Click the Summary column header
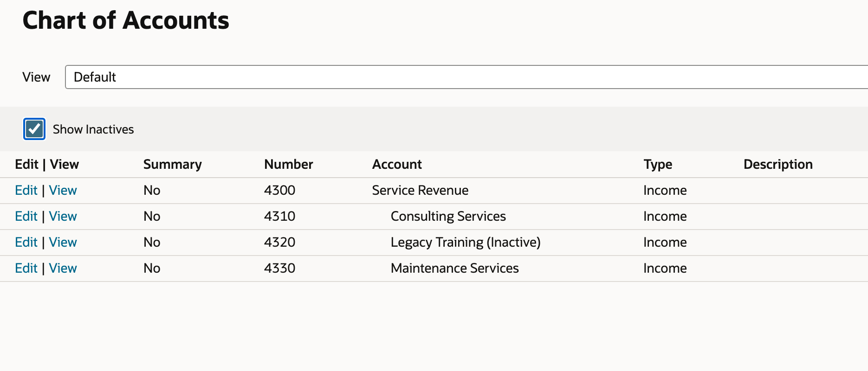Screen dimensions: 868x371 coord(172,164)
